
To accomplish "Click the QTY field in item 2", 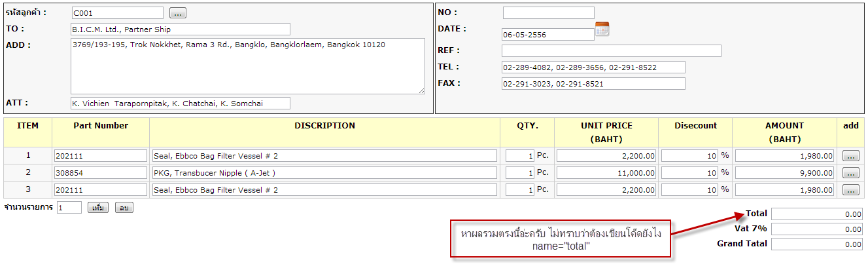I will click(x=520, y=173).
